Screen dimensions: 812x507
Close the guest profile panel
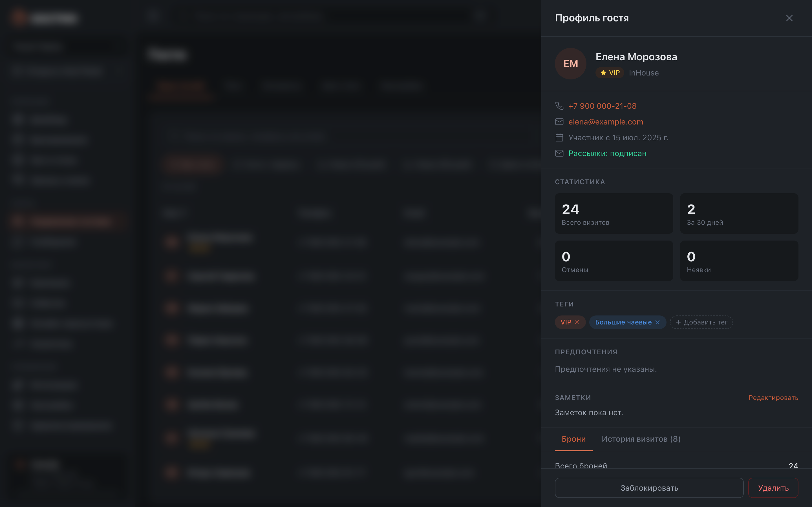tap(789, 18)
